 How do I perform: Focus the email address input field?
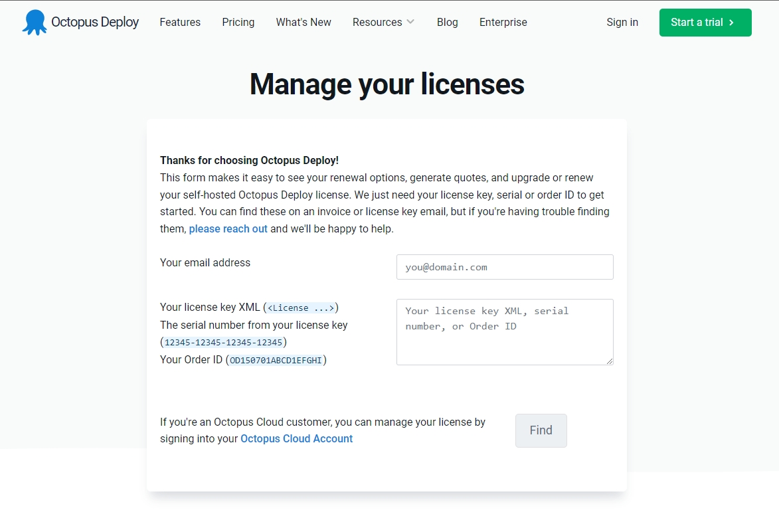point(505,267)
